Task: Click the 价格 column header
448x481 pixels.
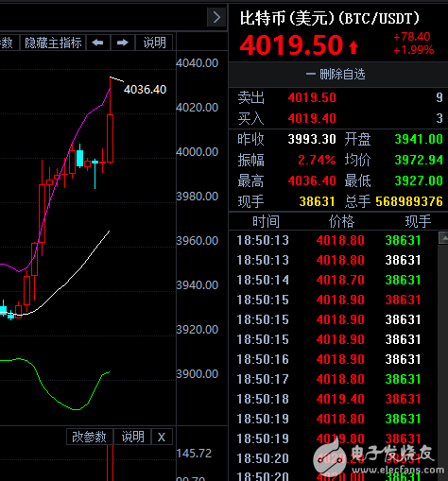Action: click(341, 221)
